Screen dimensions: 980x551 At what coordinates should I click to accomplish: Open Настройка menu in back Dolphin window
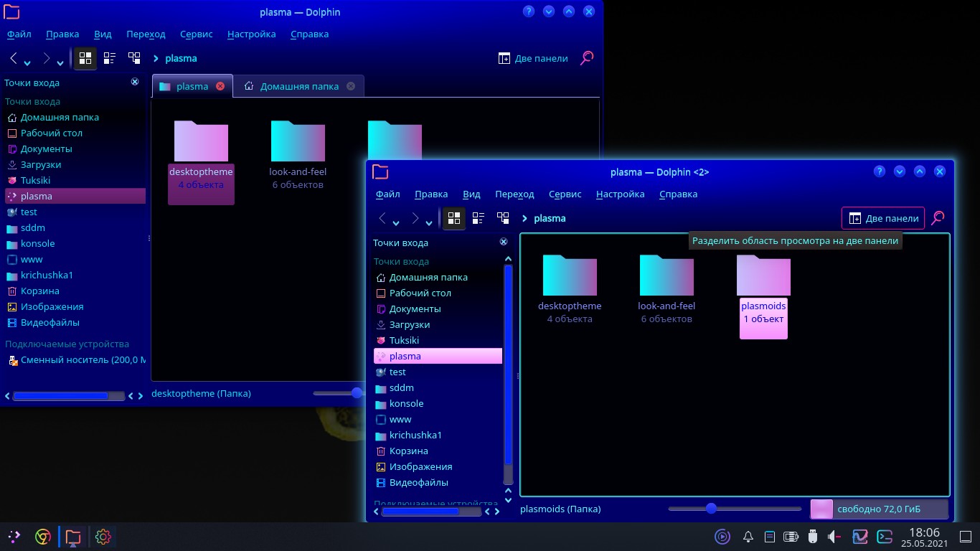click(x=252, y=34)
